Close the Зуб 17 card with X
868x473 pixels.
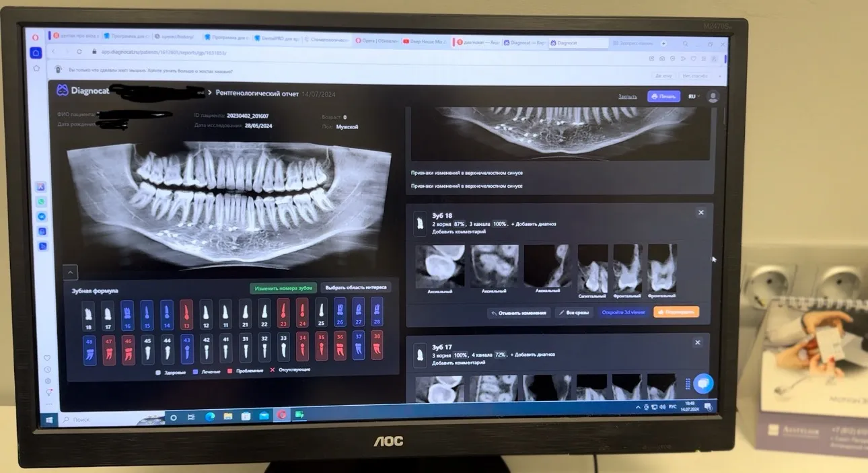697,342
